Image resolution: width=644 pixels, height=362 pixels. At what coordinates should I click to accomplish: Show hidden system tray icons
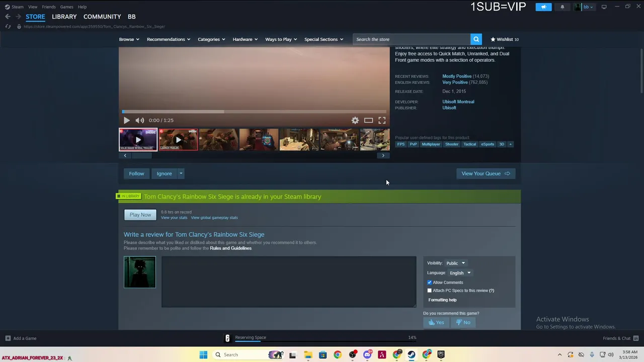559,355
